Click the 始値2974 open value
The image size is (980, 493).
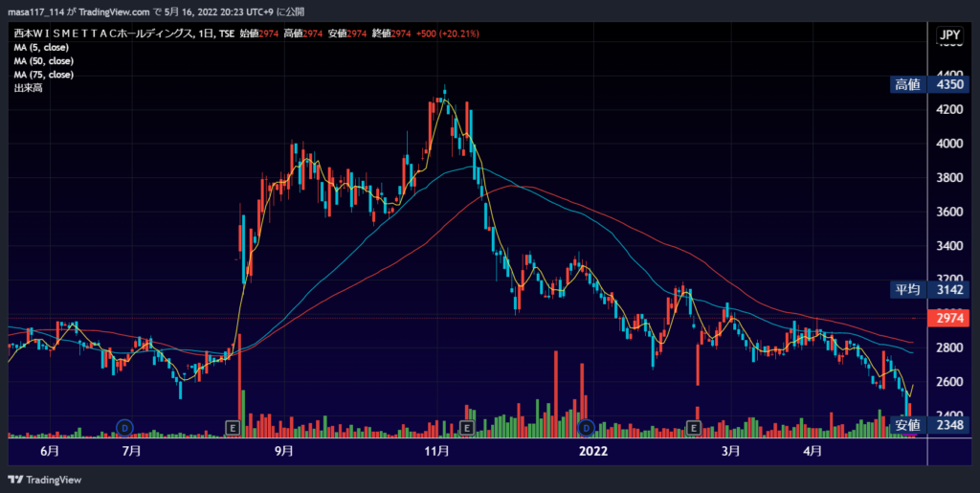click(259, 34)
